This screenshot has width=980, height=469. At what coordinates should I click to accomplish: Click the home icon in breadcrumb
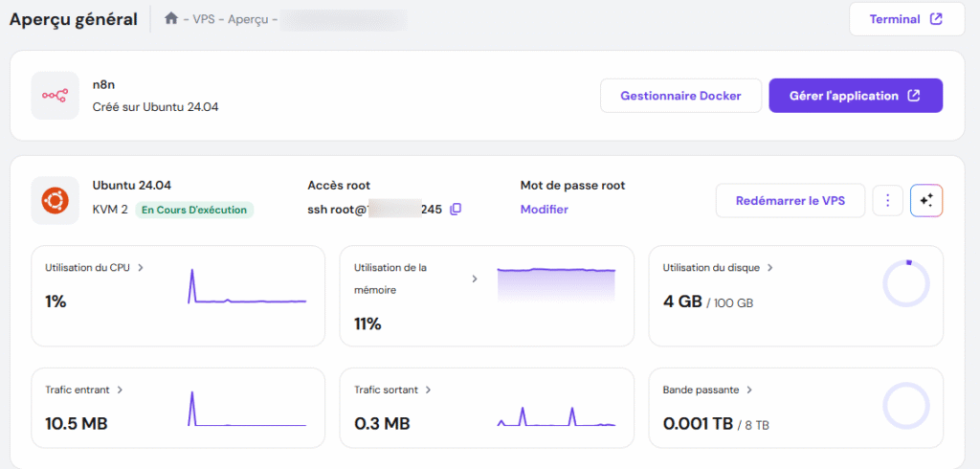point(171,18)
